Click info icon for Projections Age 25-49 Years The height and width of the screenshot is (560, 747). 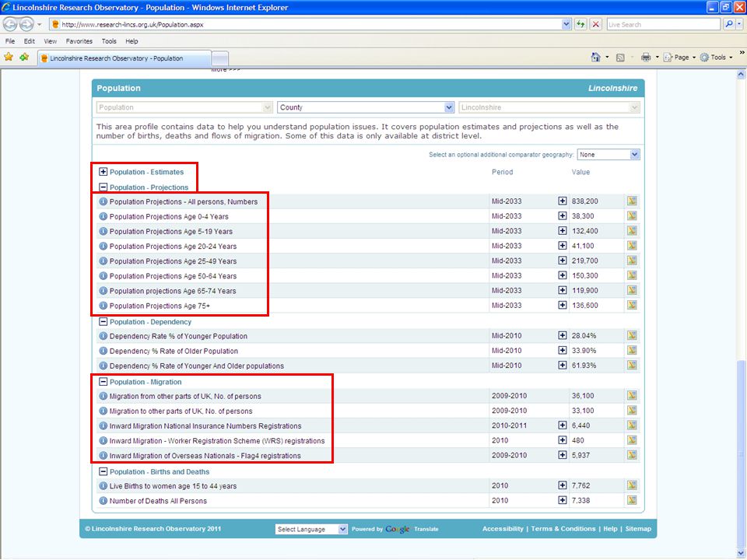pyautogui.click(x=103, y=261)
